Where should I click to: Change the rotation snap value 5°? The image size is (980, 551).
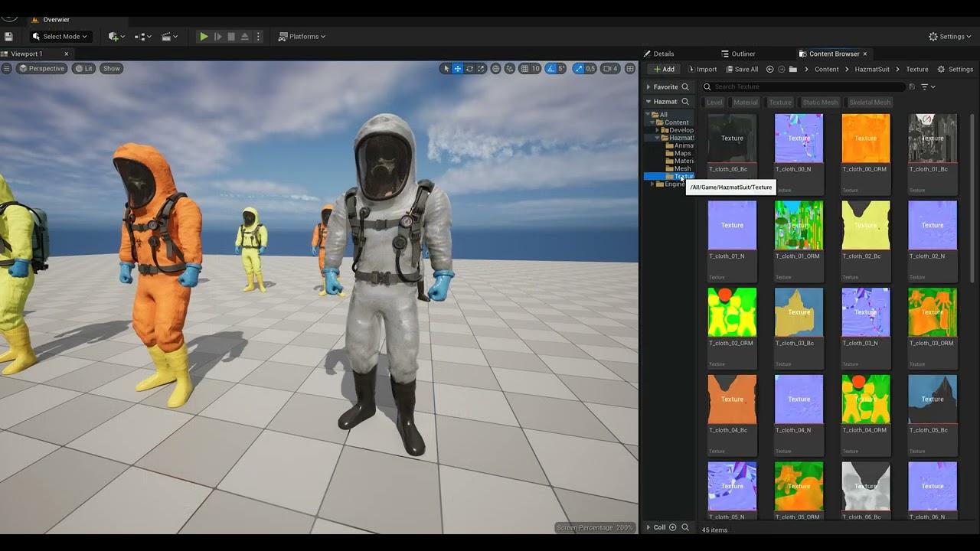(x=561, y=68)
